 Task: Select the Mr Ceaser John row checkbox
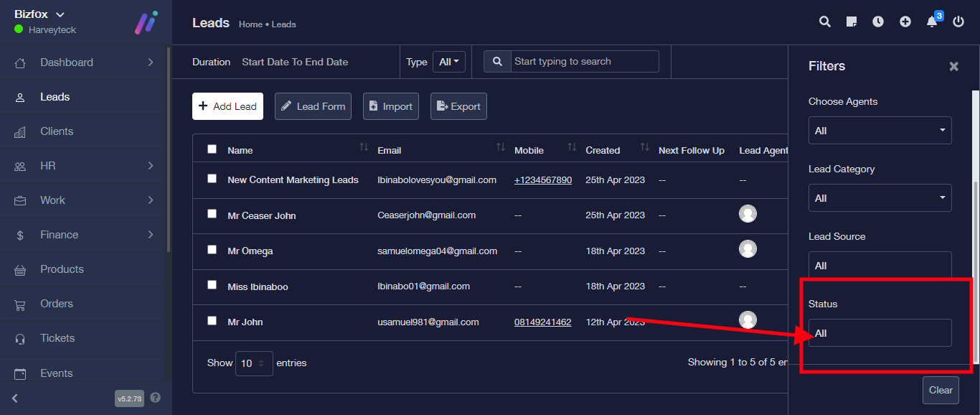tap(212, 214)
